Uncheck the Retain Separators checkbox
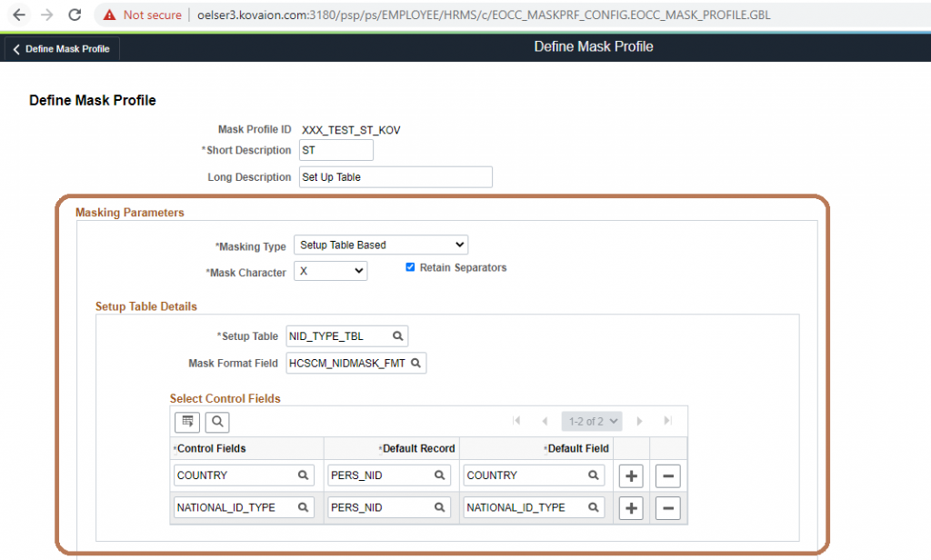Viewport: 931px width, 560px height. [x=410, y=267]
